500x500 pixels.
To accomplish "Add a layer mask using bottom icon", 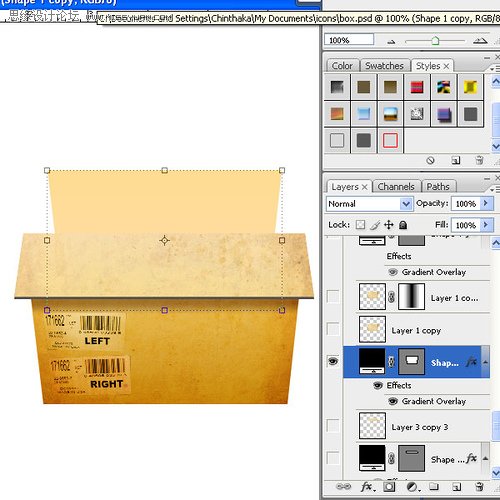I will 389,487.
